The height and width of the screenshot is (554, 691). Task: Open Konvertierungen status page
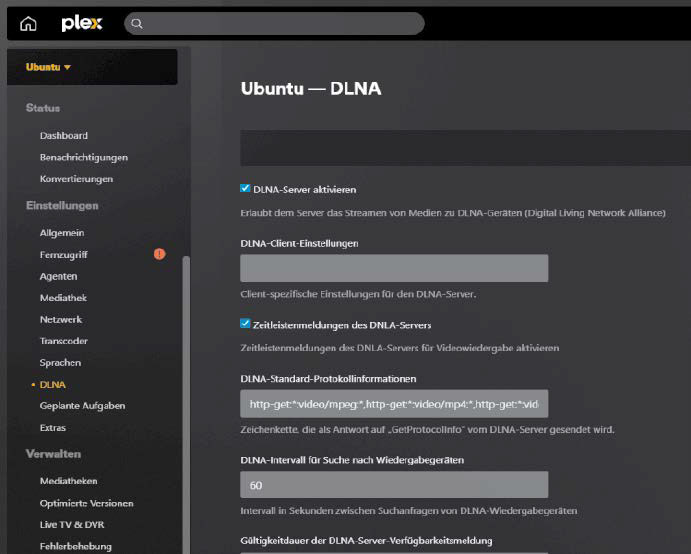click(x=76, y=179)
